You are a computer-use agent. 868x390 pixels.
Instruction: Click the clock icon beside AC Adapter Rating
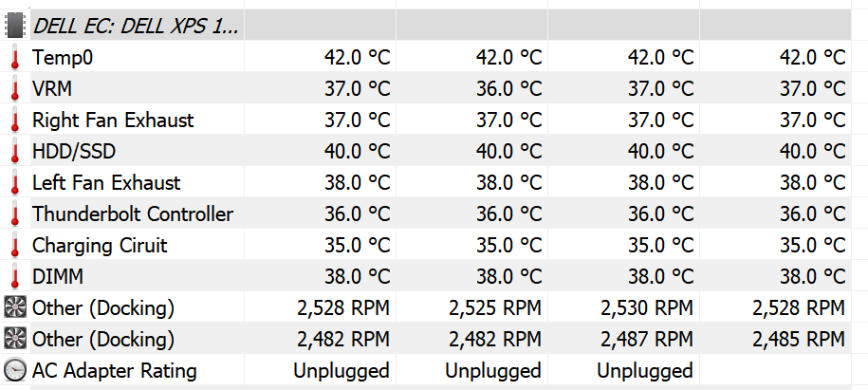(x=15, y=370)
